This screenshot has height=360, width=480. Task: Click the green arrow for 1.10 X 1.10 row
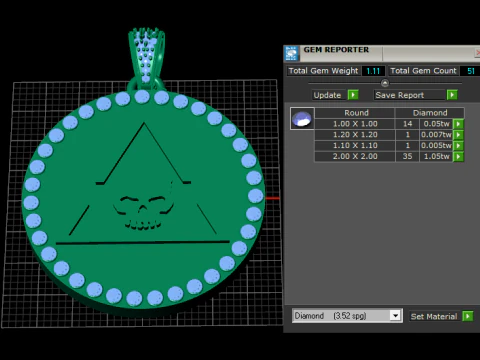(458, 146)
